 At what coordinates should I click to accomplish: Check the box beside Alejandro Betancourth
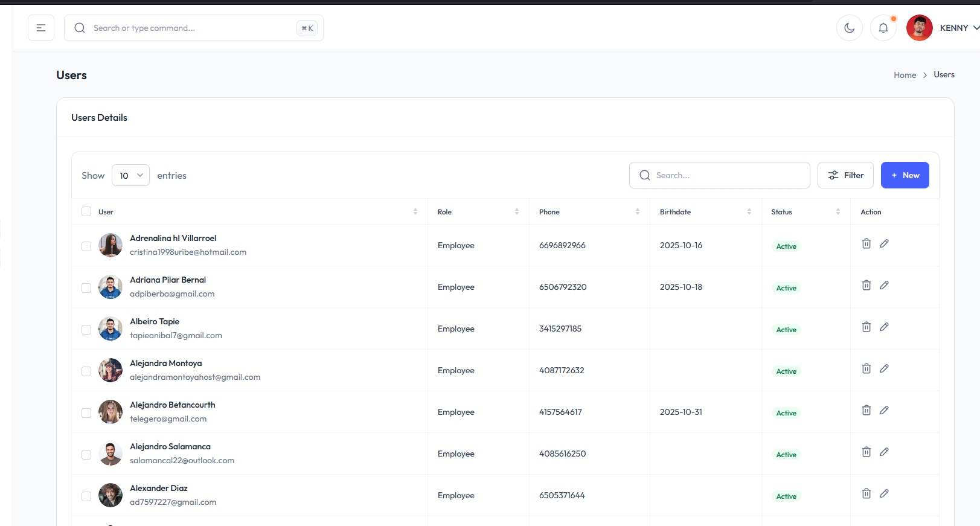pos(86,413)
